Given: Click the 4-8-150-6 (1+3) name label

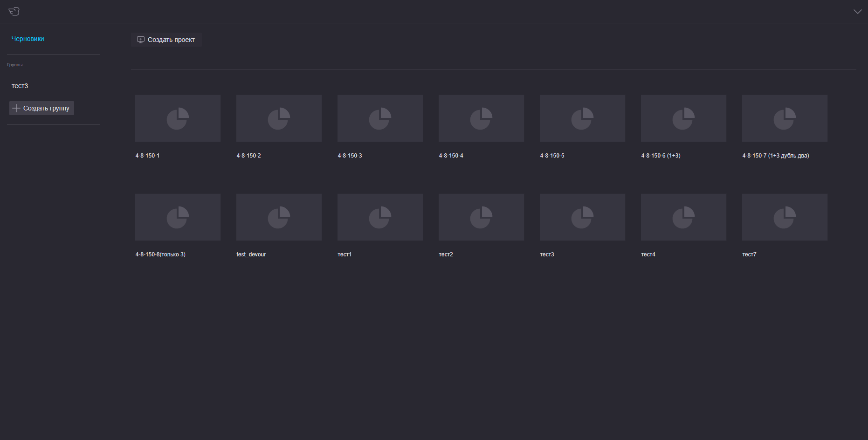Looking at the screenshot, I should [661, 156].
